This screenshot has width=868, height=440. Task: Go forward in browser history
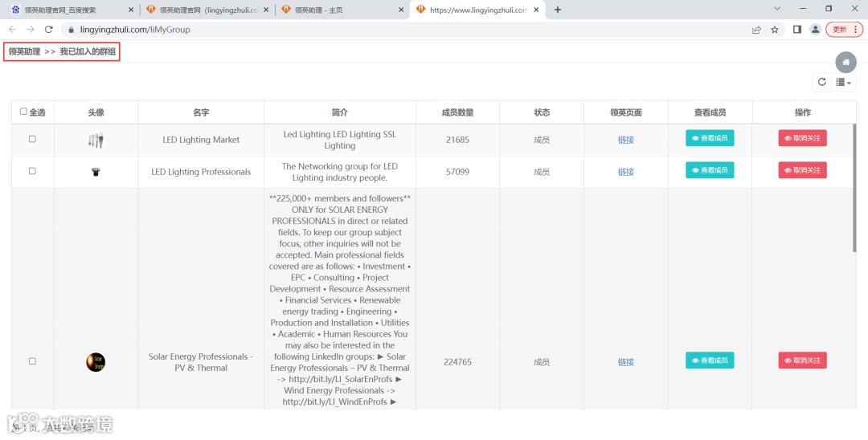pos(31,30)
